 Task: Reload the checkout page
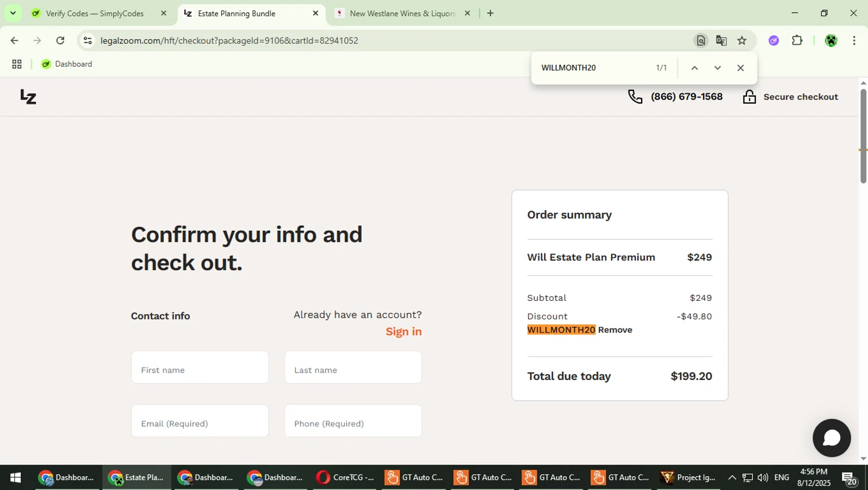60,40
